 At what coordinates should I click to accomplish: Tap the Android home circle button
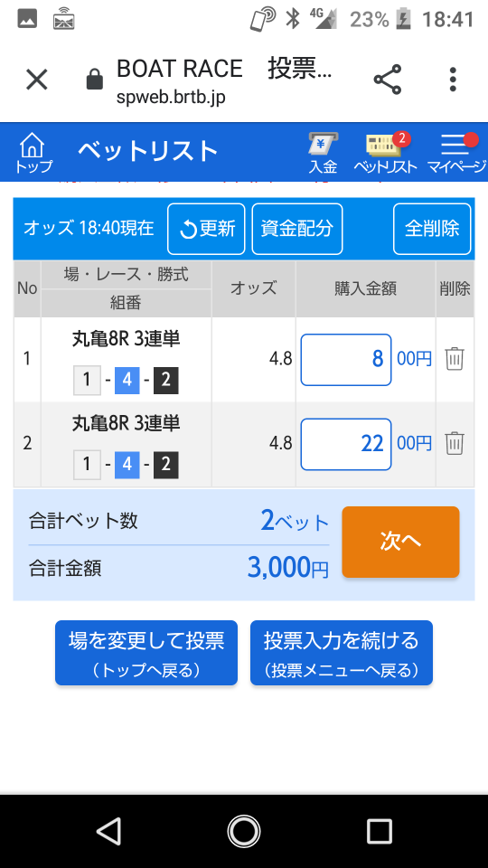[243, 832]
